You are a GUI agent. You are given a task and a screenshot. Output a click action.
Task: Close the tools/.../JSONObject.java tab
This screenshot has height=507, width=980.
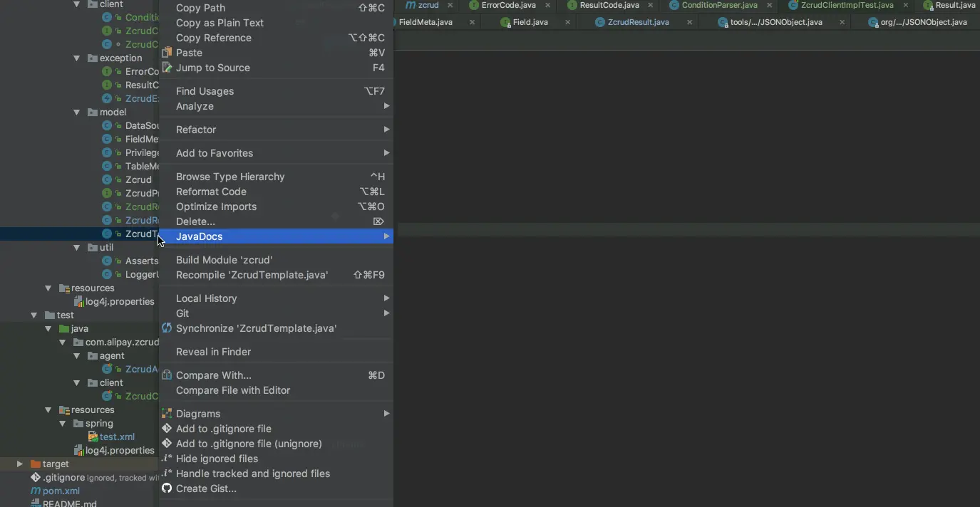click(x=842, y=22)
